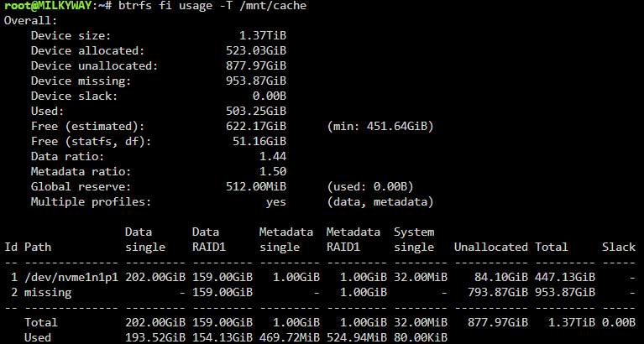The height and width of the screenshot is (344, 644).
Task: Select Used row Metadata single 469.72MiB
Action: point(290,338)
